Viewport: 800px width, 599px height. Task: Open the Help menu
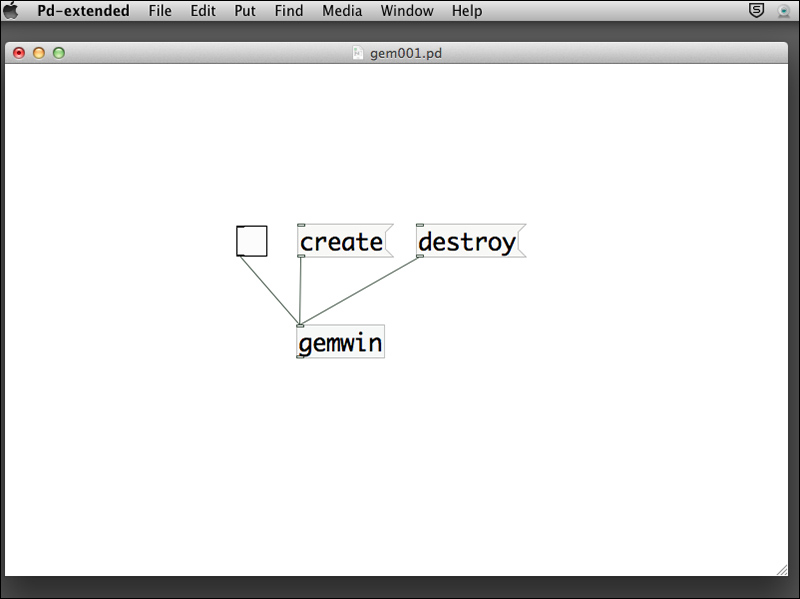[466, 11]
